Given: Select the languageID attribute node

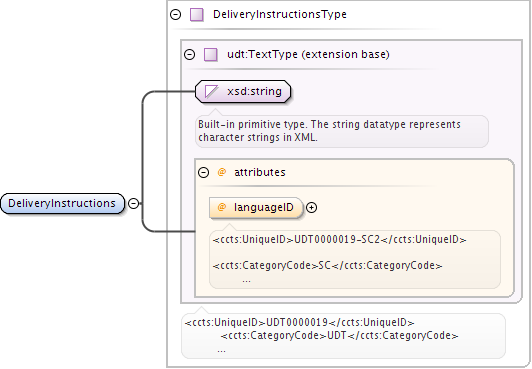Looking at the screenshot, I should (256, 207).
